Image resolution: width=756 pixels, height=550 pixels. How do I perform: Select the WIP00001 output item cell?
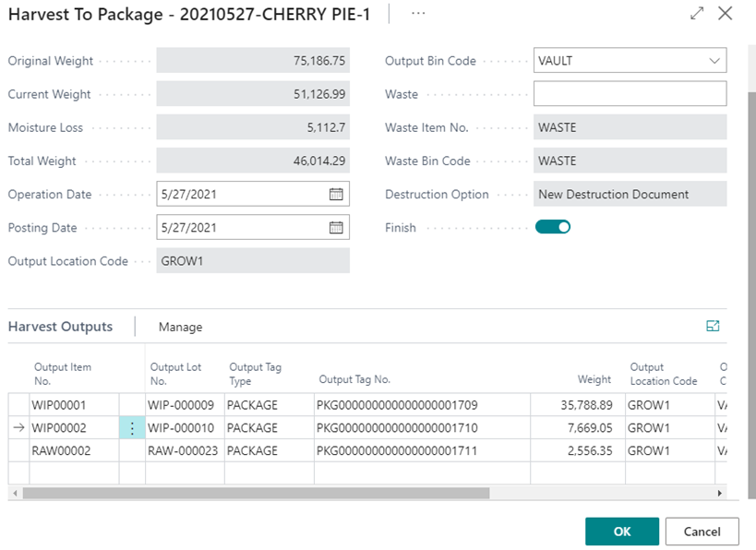click(x=74, y=404)
